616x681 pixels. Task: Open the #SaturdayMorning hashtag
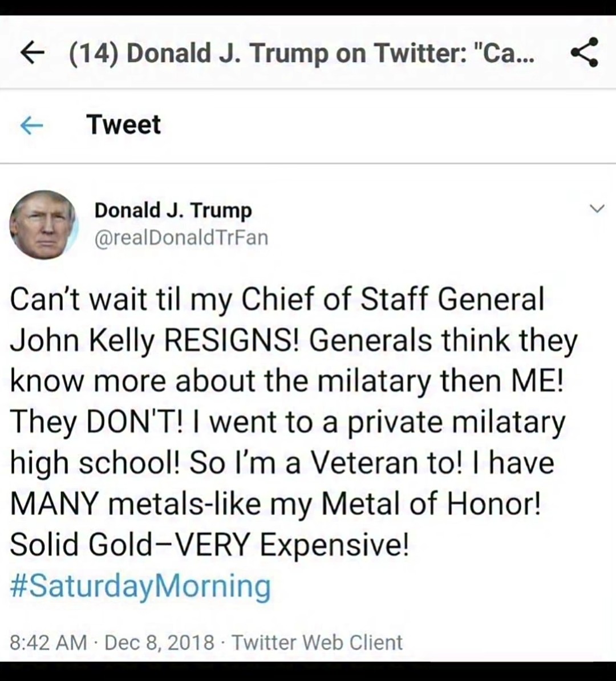tap(140, 586)
